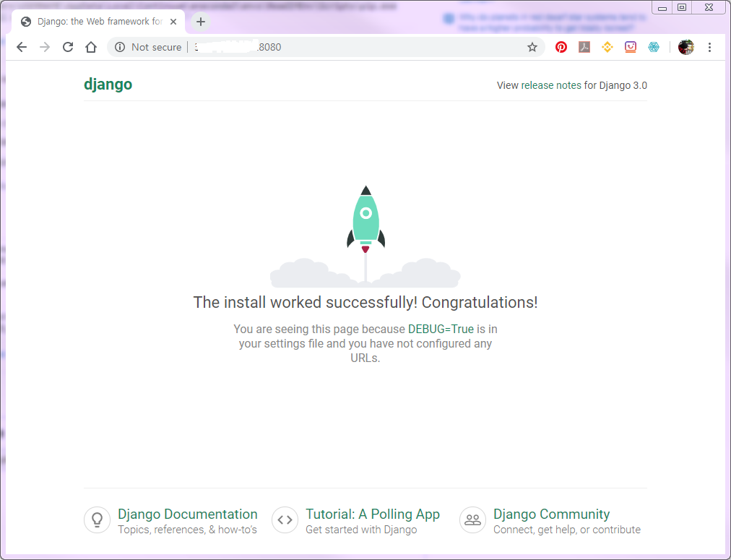
Task: Open Django Community link
Action: pyautogui.click(x=552, y=514)
